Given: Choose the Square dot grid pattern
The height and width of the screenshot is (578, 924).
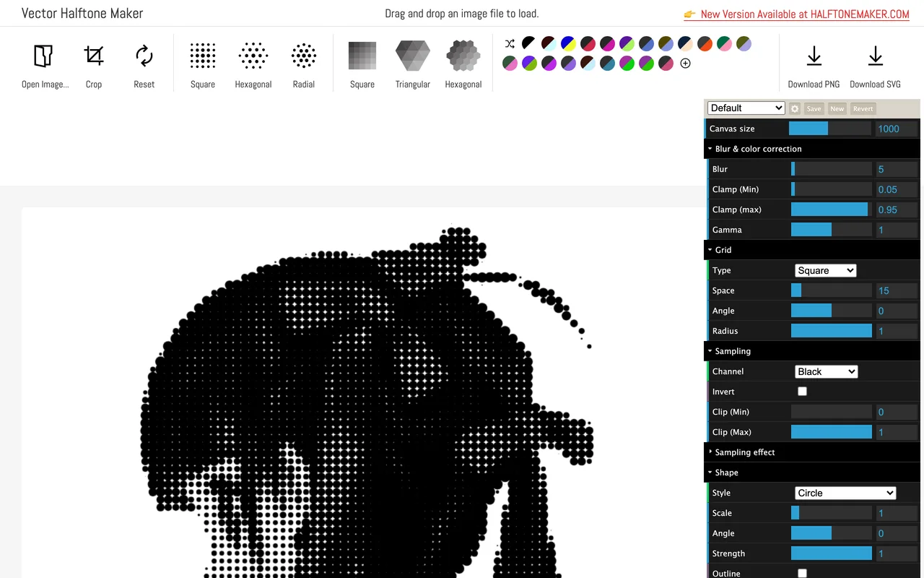Looking at the screenshot, I should pos(203,65).
